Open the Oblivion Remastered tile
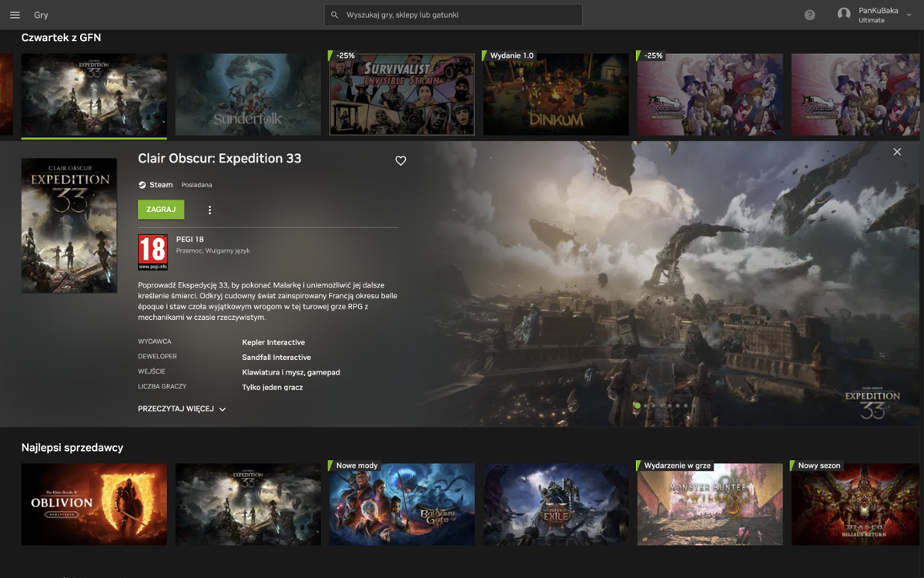924x578 pixels. 94,504
